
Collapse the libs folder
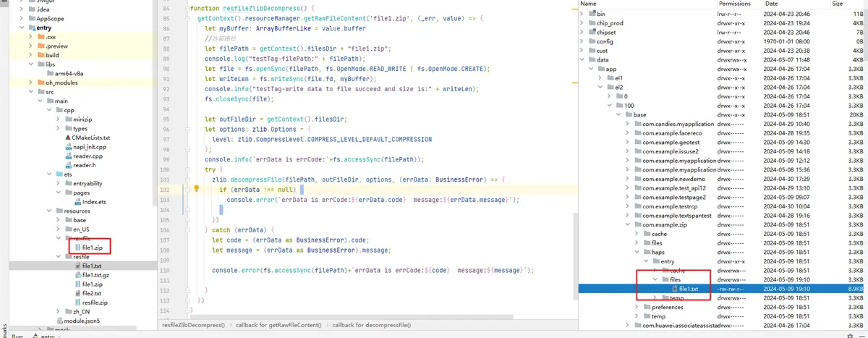pyautogui.click(x=30, y=64)
